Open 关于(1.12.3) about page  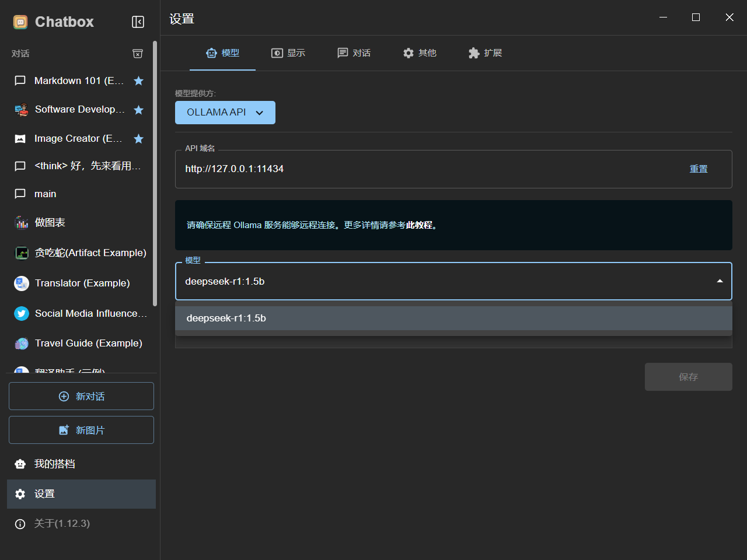coord(81,524)
